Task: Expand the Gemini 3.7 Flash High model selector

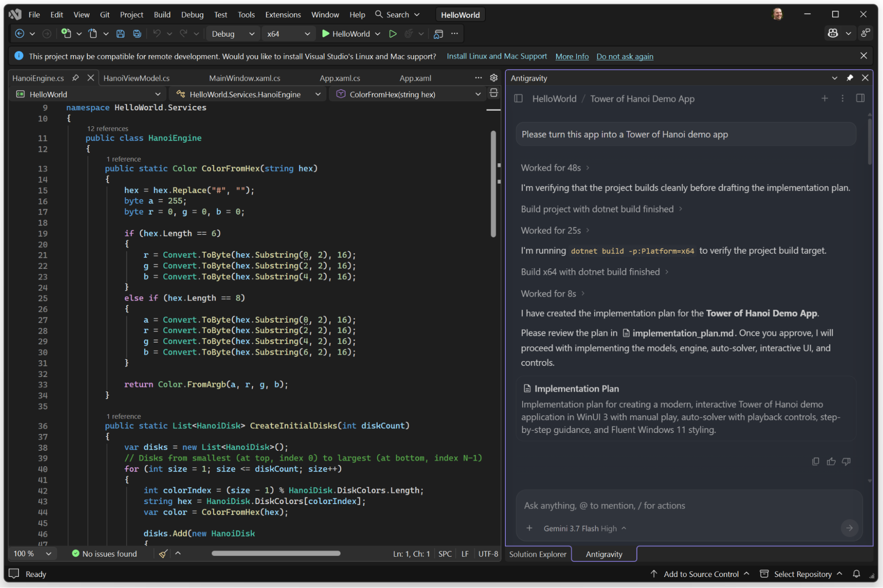Action: point(585,528)
